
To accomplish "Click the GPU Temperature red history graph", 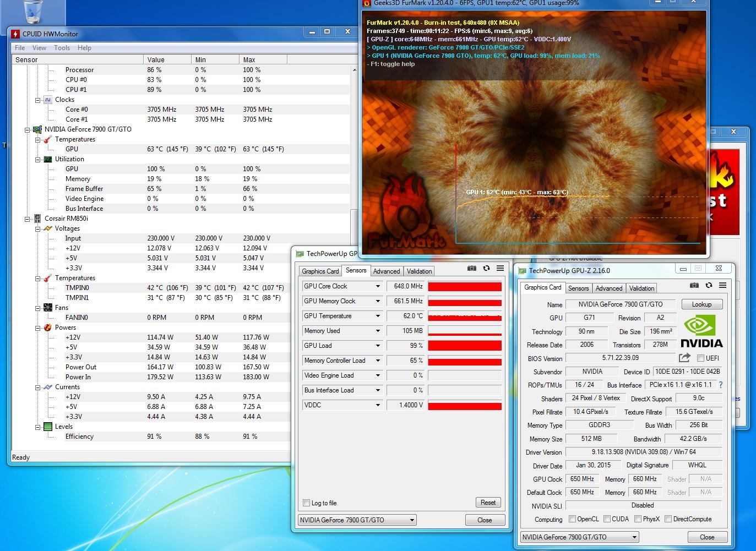I will coord(465,316).
